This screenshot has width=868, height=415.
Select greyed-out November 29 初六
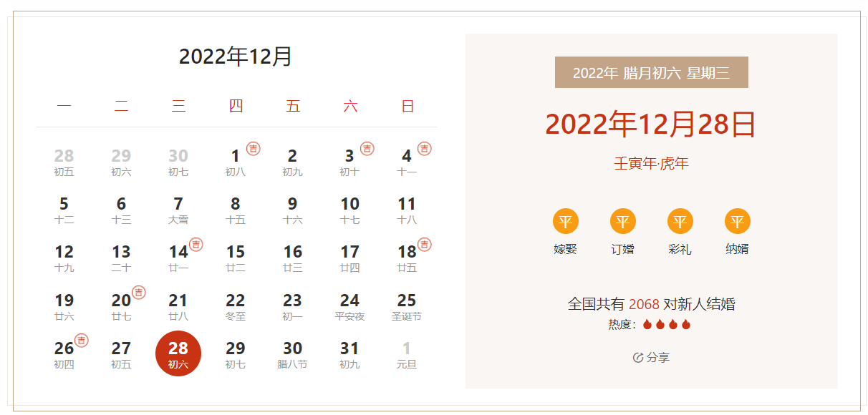point(121,162)
